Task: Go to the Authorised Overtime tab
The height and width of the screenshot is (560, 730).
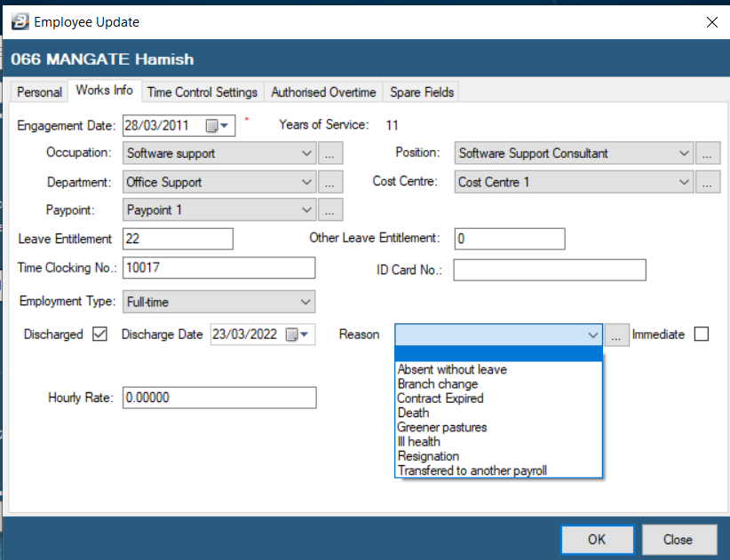Action: (323, 92)
